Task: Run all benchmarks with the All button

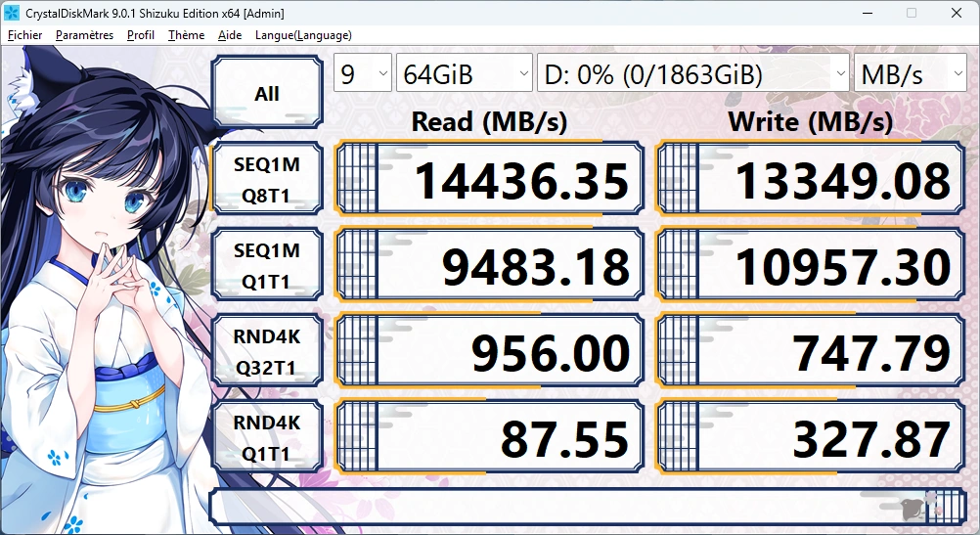Action: click(x=267, y=92)
